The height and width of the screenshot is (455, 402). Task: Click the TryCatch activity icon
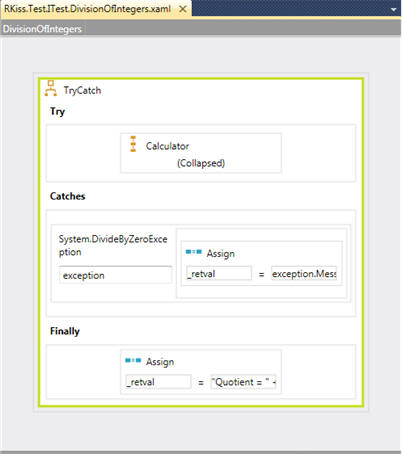pyautogui.click(x=51, y=88)
